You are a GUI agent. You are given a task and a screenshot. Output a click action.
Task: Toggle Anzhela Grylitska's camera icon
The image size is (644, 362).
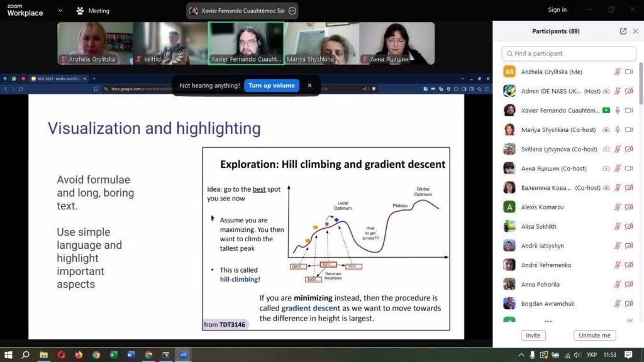[x=629, y=72]
